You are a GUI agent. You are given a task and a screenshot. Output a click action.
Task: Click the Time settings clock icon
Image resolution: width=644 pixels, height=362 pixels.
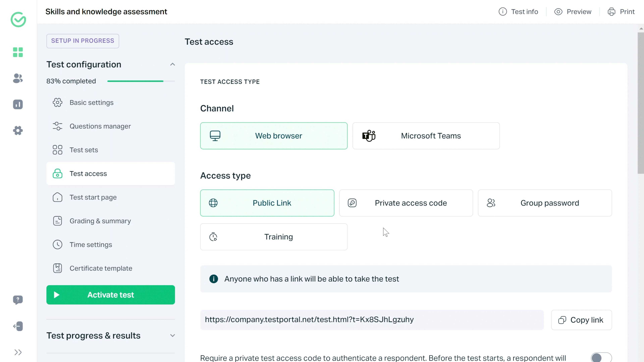click(x=58, y=244)
